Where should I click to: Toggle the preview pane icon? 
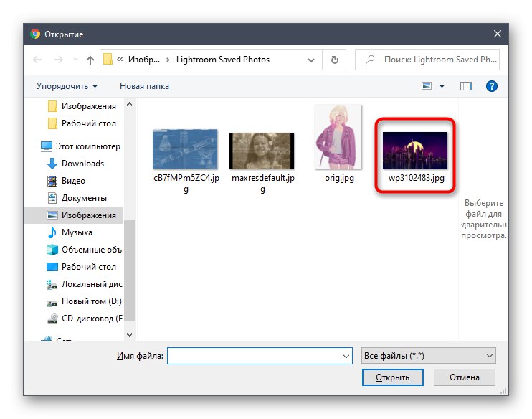(x=465, y=86)
